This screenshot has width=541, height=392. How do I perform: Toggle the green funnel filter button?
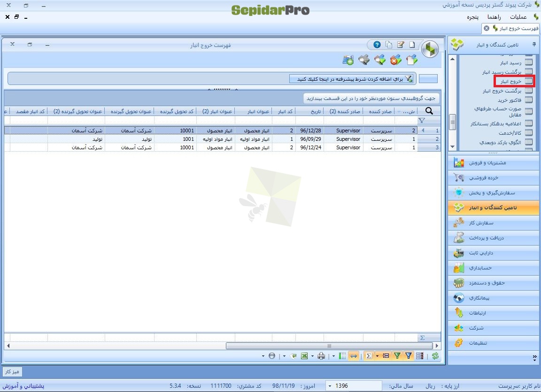coord(397,356)
